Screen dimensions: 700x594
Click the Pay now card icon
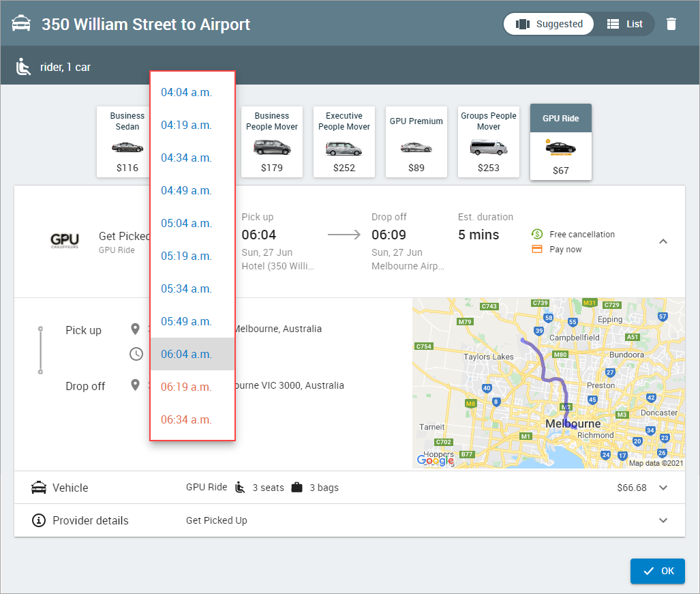click(x=537, y=249)
